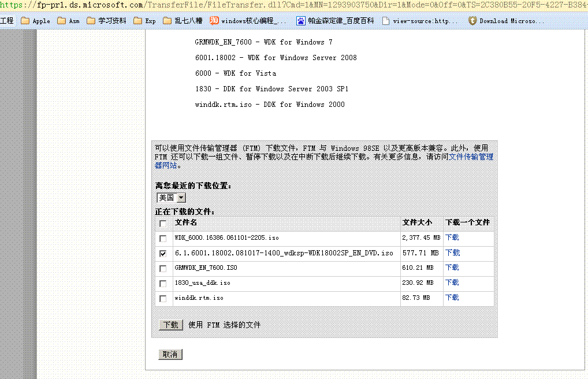This screenshot has height=379, width=588.
Task: Click file name winddk.rtm.iso in table
Action: tap(199, 298)
